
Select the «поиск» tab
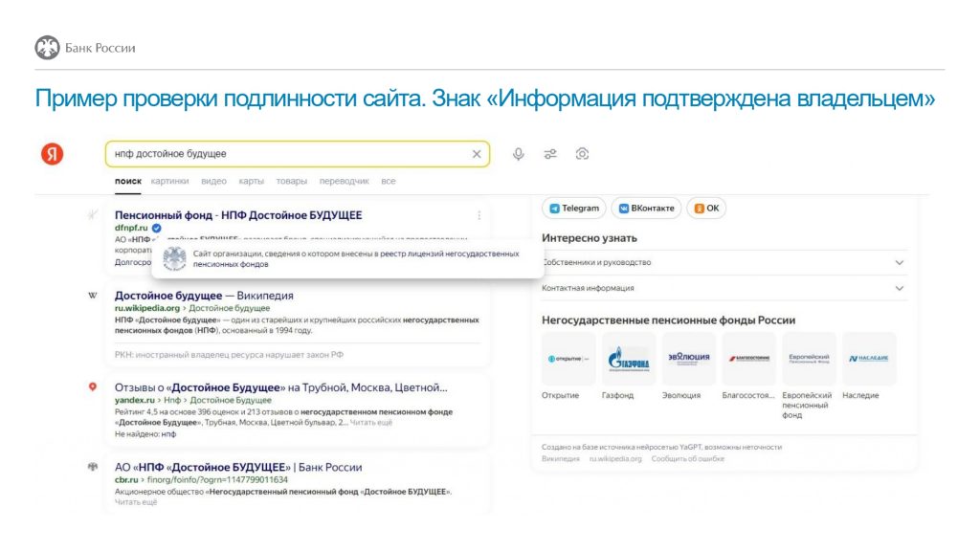coord(128,181)
